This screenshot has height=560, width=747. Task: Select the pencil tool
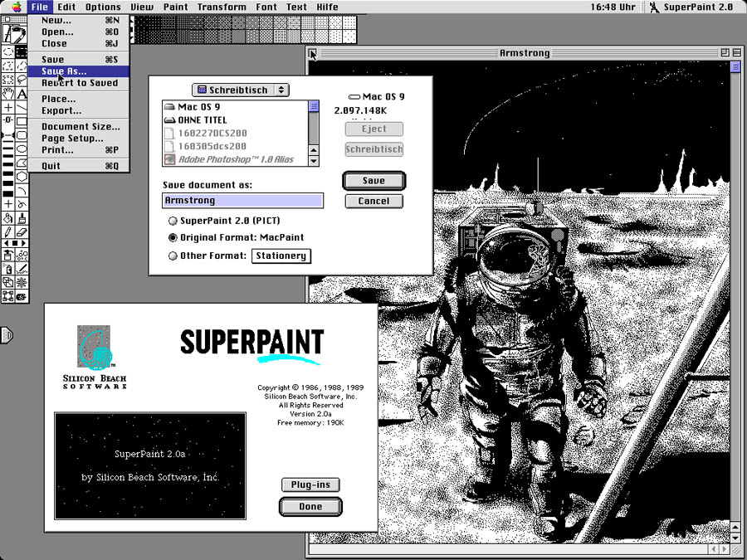click(x=7, y=232)
